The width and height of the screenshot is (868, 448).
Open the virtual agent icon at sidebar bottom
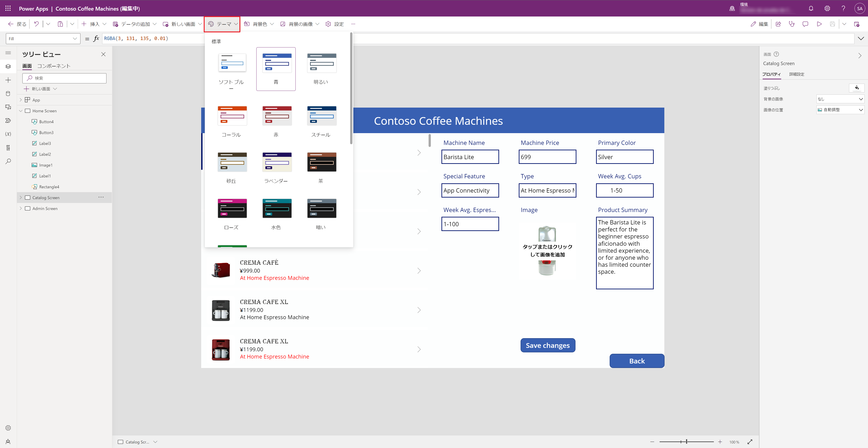[8, 441]
